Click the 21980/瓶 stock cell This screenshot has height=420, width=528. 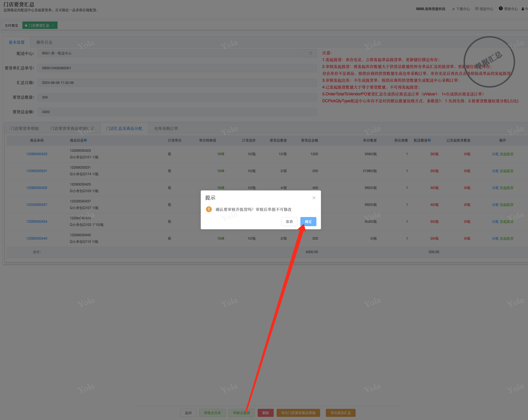click(370, 171)
